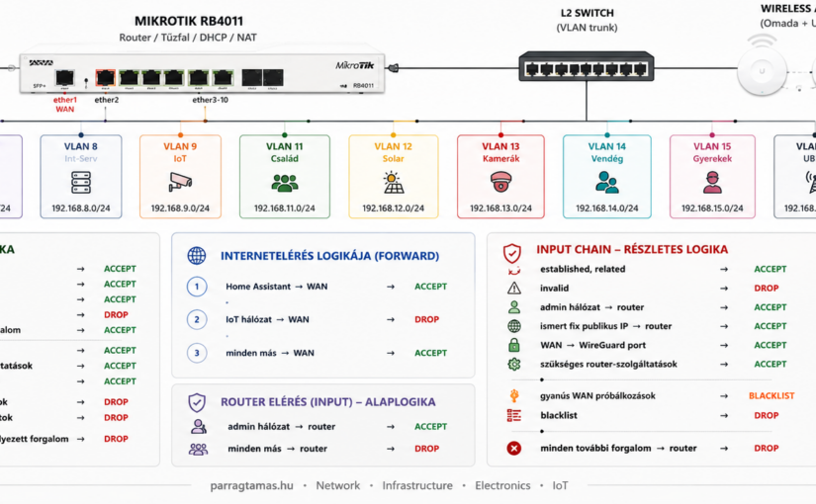Click the gear icon beside szükséges router-szolgáltatások
Image resolution: width=816 pixels, height=504 pixels.
[x=514, y=364]
